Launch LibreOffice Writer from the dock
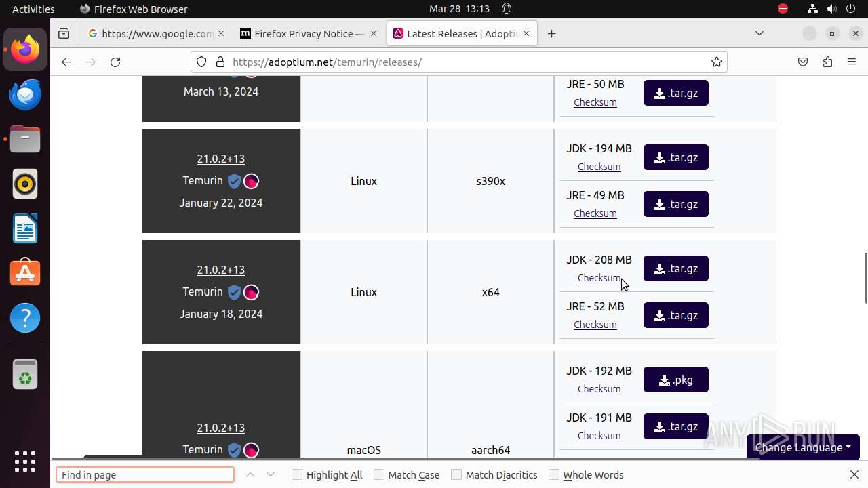The image size is (868, 488). pos(25,228)
